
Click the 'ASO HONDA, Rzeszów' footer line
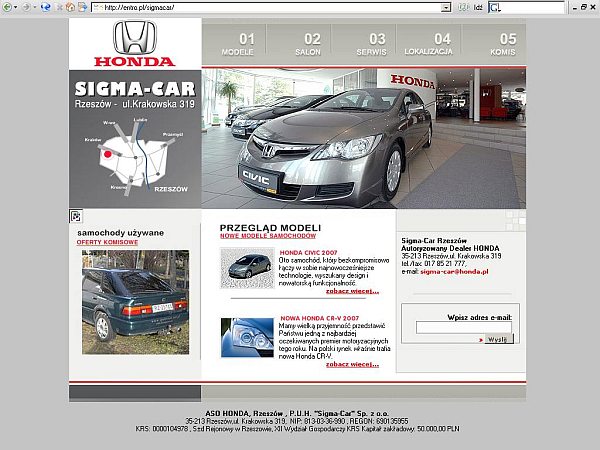coord(297,414)
